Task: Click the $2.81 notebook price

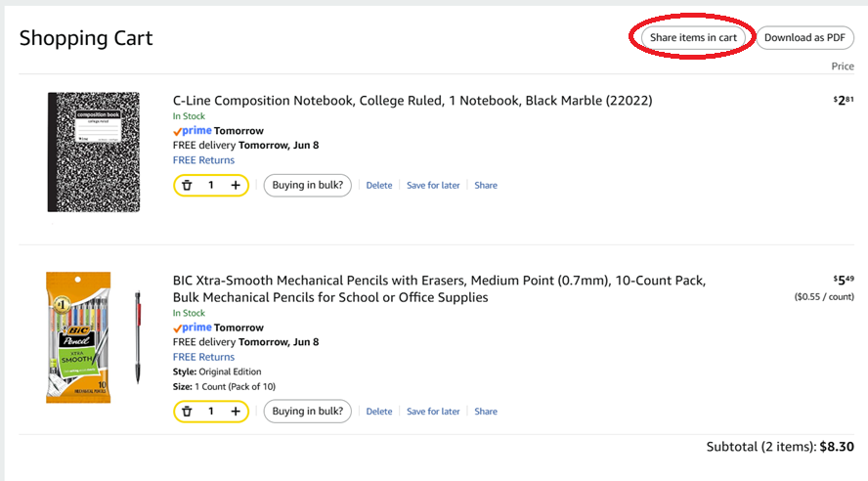Action: click(844, 100)
